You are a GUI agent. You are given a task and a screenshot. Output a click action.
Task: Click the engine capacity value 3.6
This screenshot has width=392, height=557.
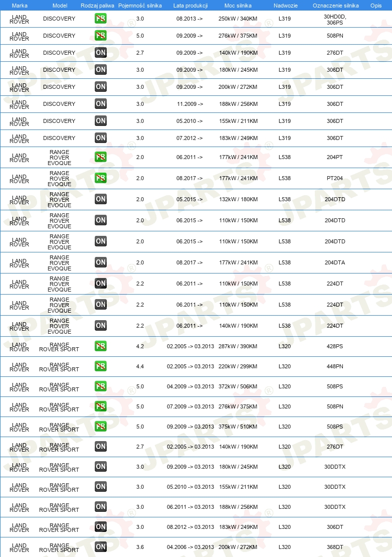click(140, 547)
